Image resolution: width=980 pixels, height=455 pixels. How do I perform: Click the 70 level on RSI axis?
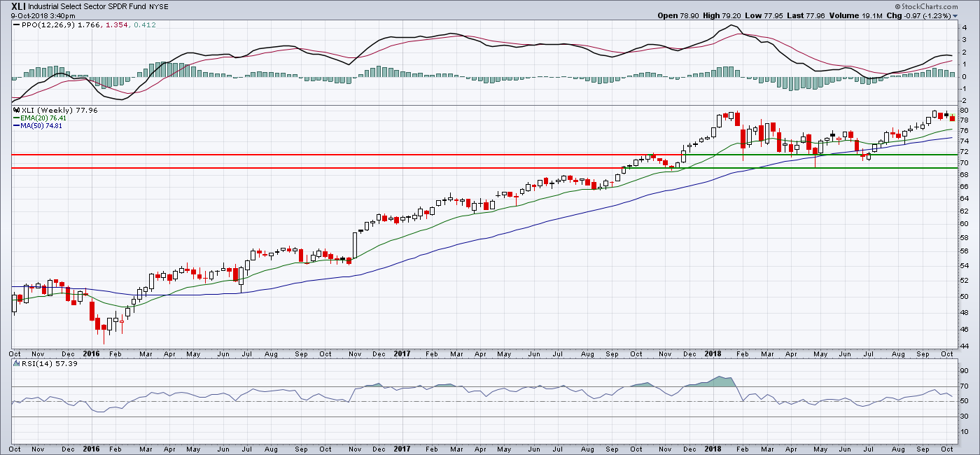(963, 386)
